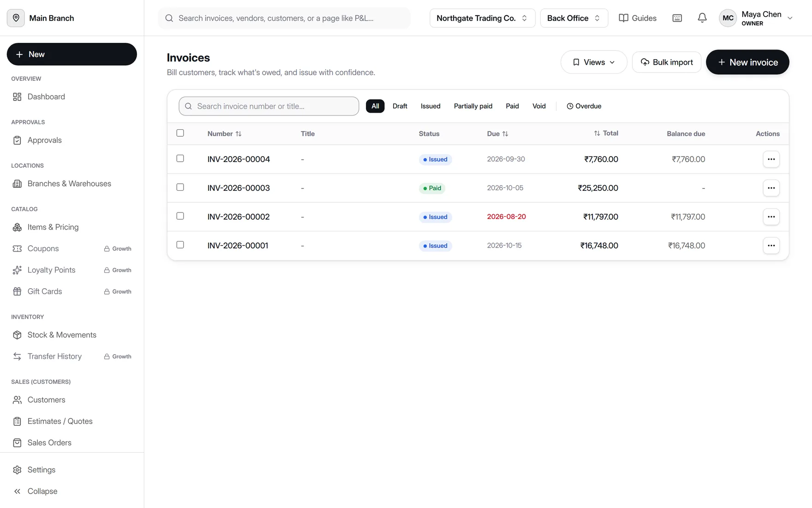Screen dimensions: 812x508
Task: Sort invoices by Due column
Action: tap(497, 133)
